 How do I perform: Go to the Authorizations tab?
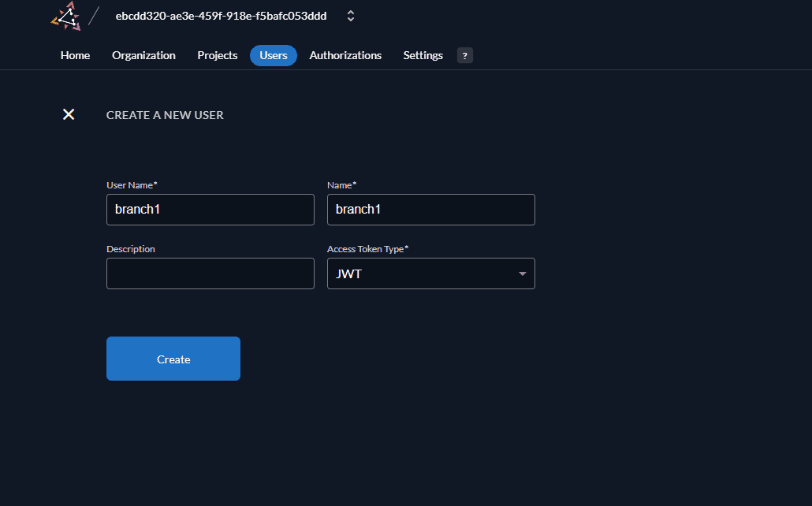345,55
